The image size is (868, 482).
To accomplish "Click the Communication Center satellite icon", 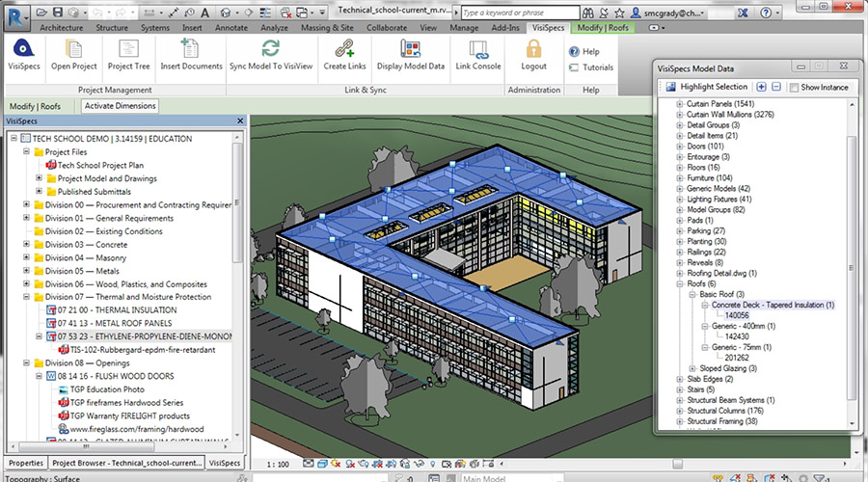I will 604,13.
